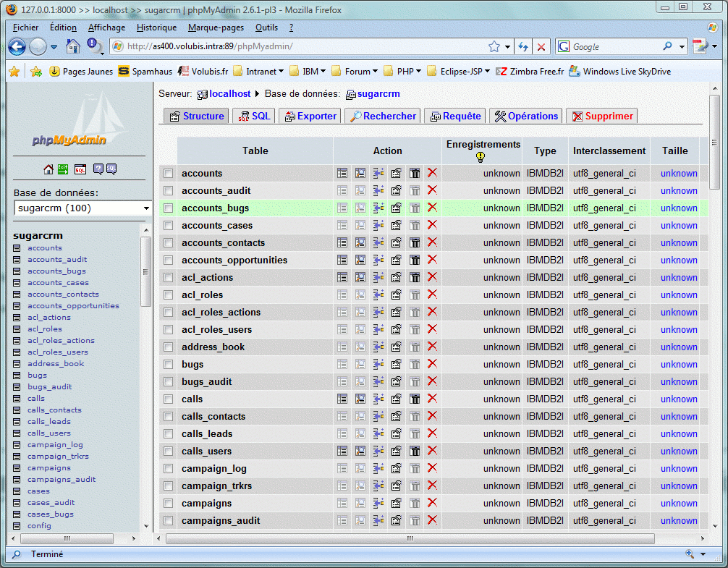Viewport: 728px width, 568px height.
Task: Browse the accounts table via its first action icon
Action: pyautogui.click(x=342, y=173)
